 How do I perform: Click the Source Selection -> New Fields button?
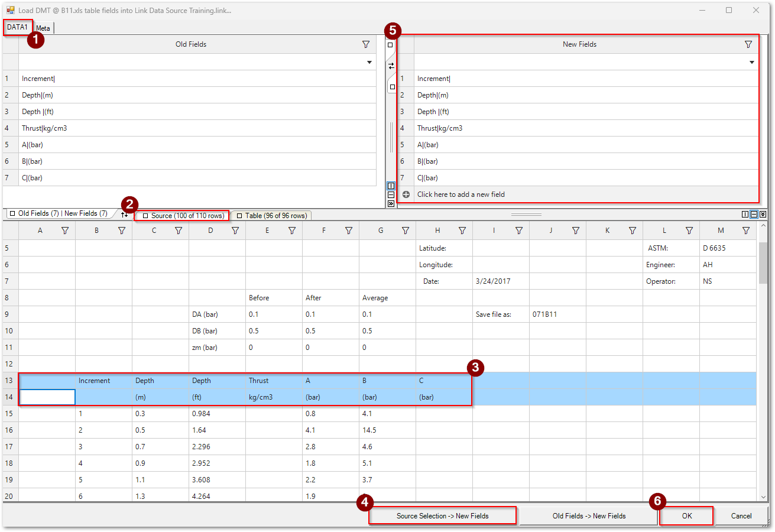[442, 515]
